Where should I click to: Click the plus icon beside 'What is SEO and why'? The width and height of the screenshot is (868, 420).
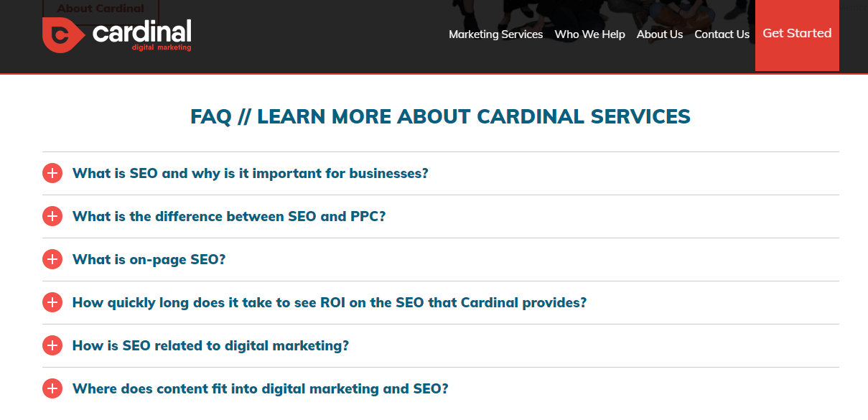pos(52,173)
